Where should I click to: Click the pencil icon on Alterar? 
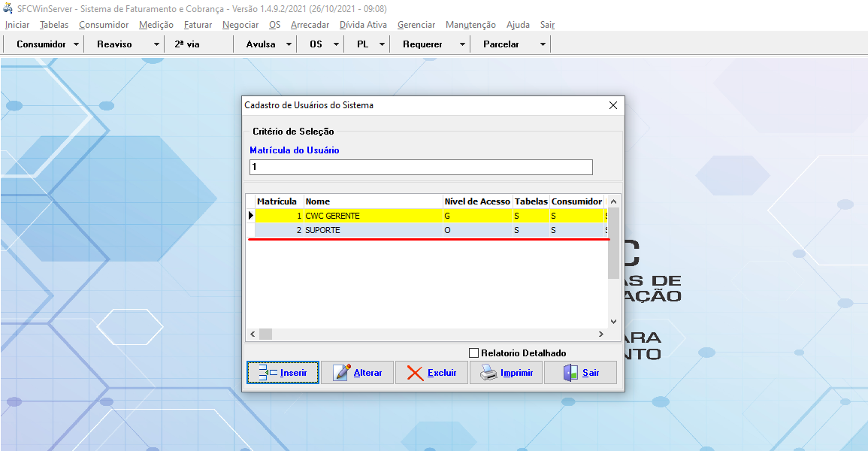342,373
